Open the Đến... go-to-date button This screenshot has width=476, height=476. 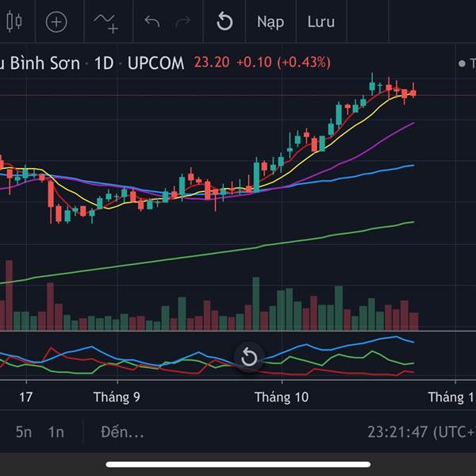point(122,432)
